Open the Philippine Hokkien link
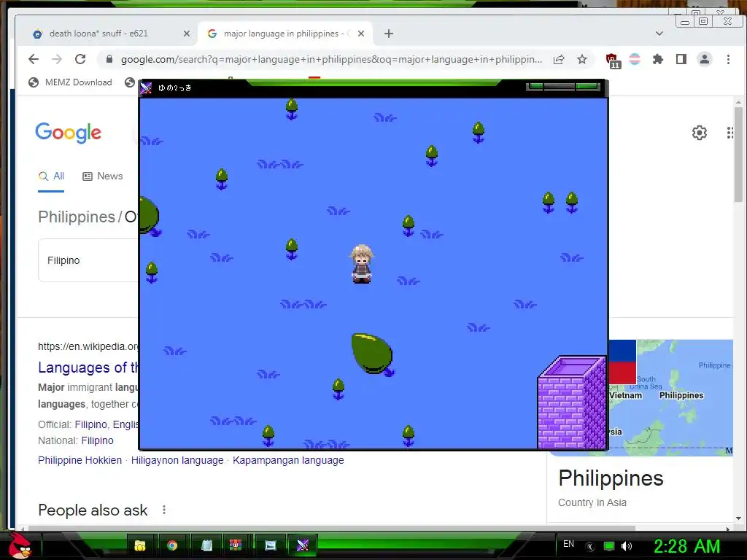747x560 pixels. pos(80,461)
